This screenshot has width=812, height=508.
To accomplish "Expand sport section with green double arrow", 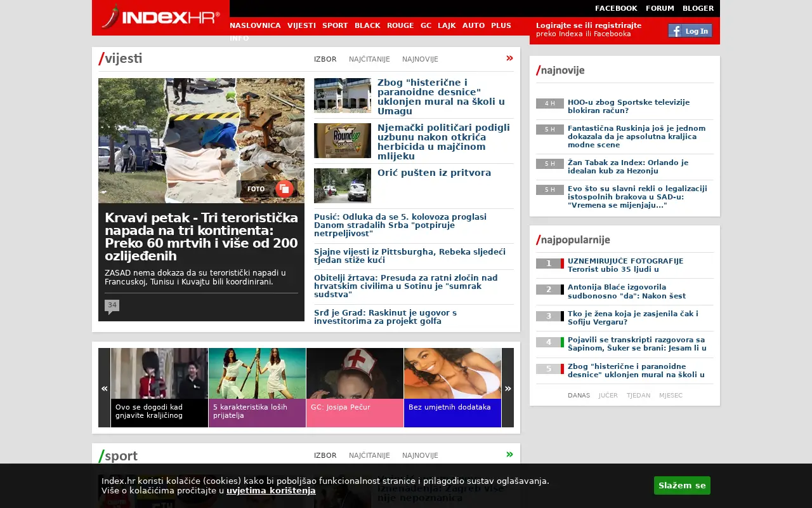I will [x=509, y=455].
